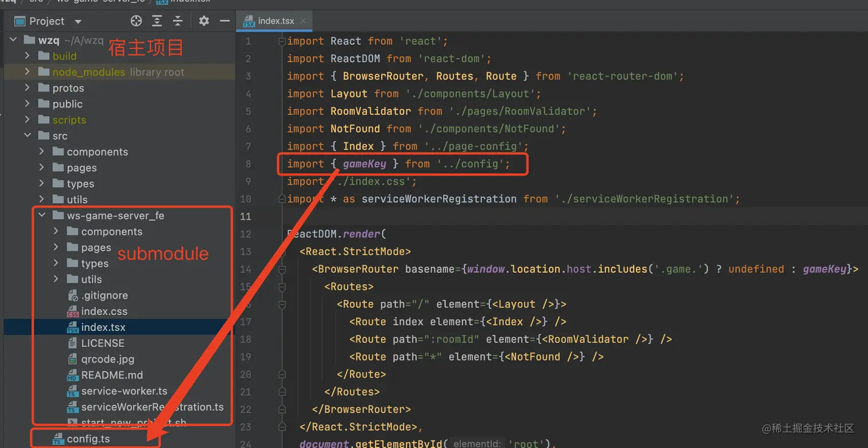Open the types folder under src

tap(80, 184)
